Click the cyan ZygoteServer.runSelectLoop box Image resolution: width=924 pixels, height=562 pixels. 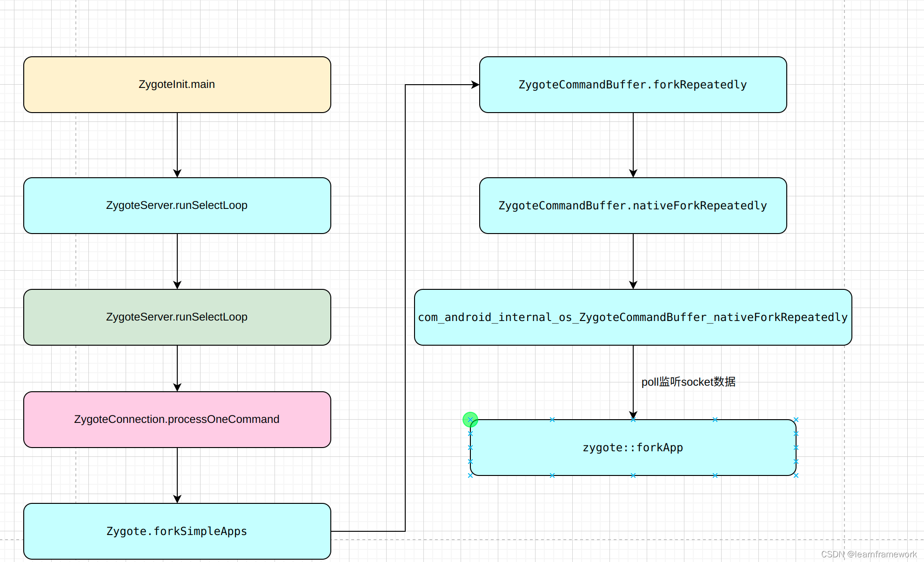177,206
